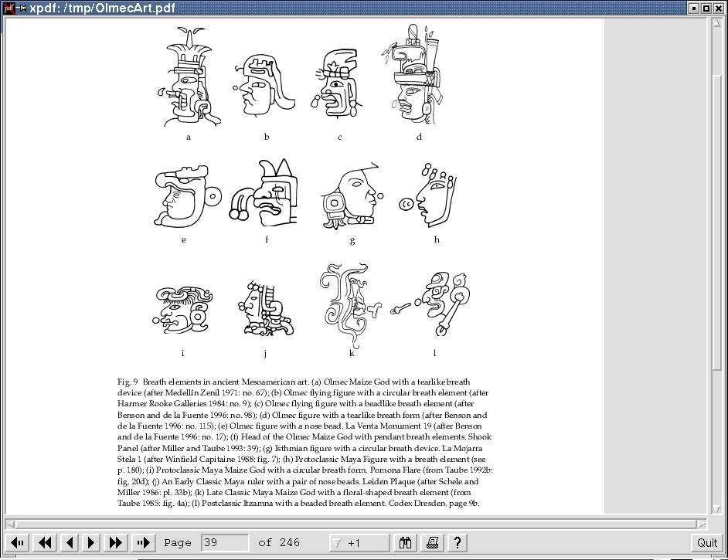Click "Pomona Flare" in the caption
The width and height of the screenshot is (728, 560).
tap(395, 470)
